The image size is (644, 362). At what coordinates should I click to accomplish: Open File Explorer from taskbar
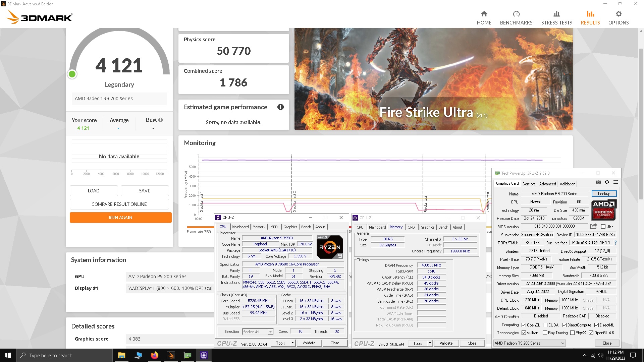[121, 355]
